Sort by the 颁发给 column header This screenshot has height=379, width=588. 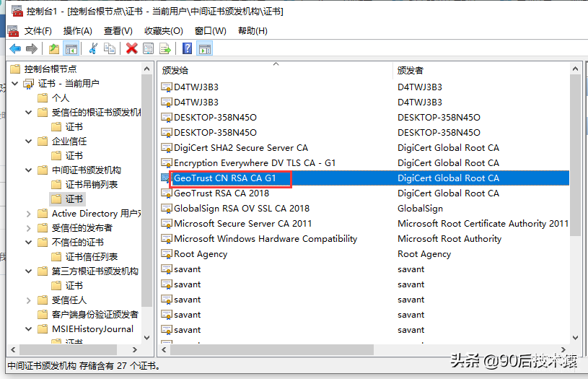pyautogui.click(x=276, y=70)
